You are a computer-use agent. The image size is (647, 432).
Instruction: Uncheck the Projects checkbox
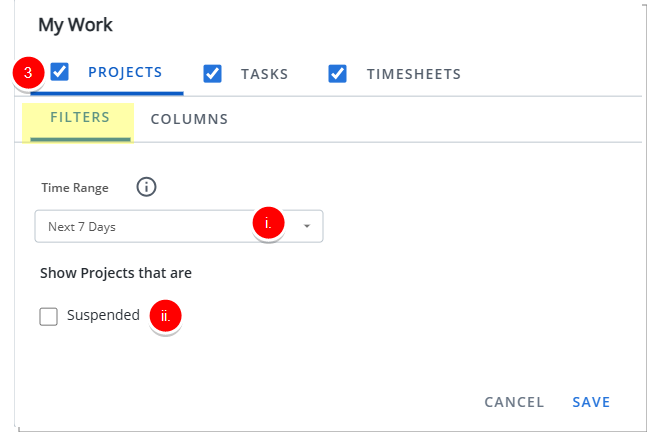(60, 72)
